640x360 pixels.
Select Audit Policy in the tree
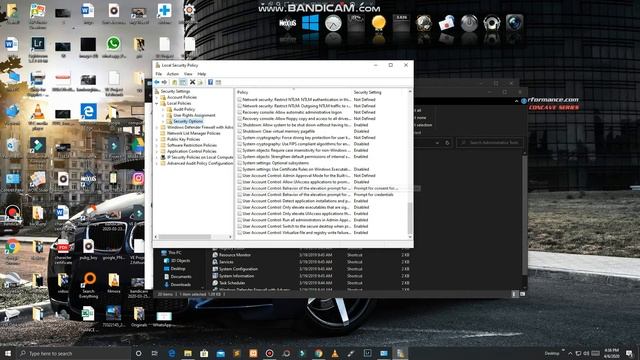pos(184,109)
